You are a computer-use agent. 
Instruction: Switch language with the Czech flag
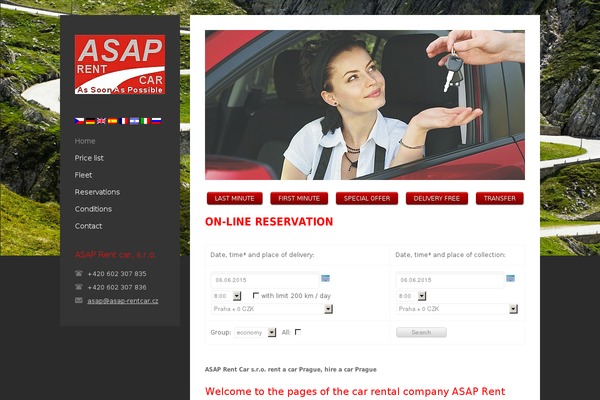point(79,121)
